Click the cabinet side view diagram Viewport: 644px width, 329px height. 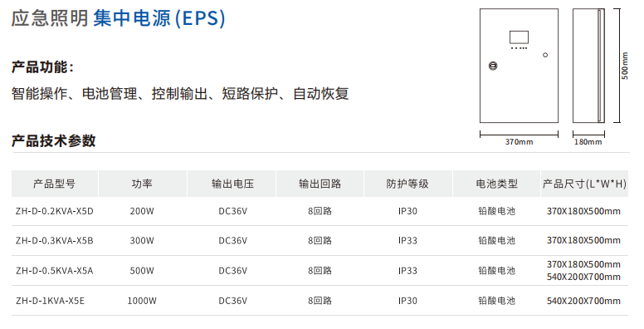click(588, 66)
